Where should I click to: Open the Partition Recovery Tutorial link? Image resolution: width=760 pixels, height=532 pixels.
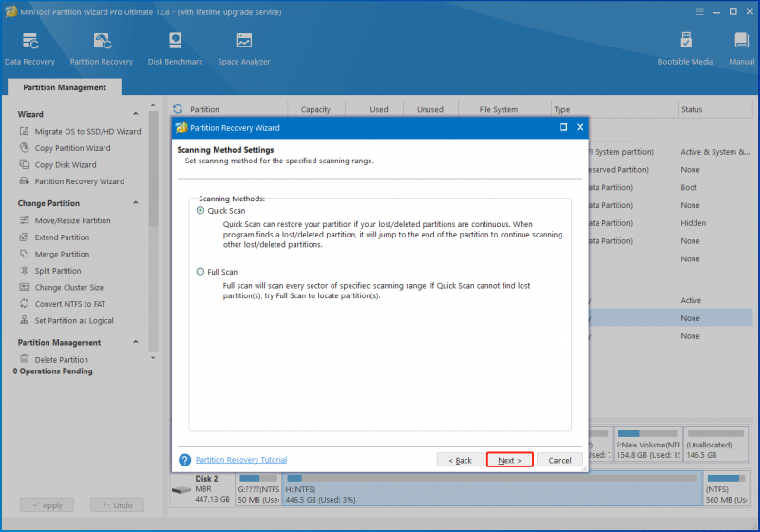(241, 460)
